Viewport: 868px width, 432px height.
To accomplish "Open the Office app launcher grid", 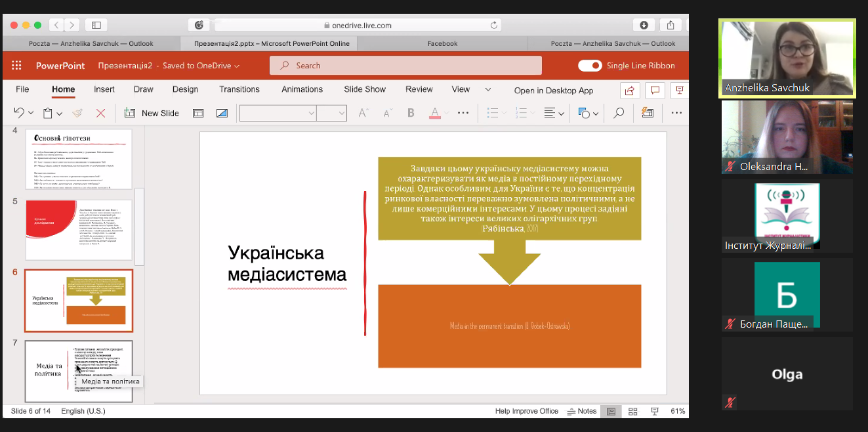I will 16,66.
